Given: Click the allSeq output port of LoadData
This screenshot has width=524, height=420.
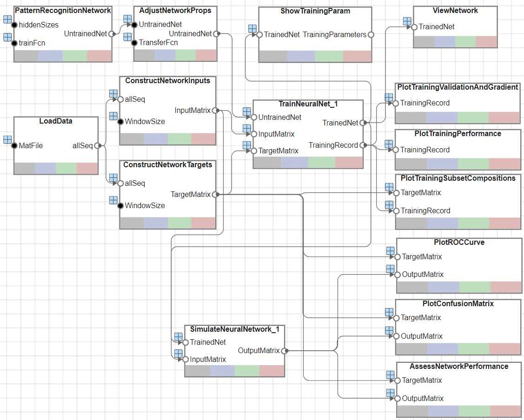Looking at the screenshot, I should (x=97, y=146).
